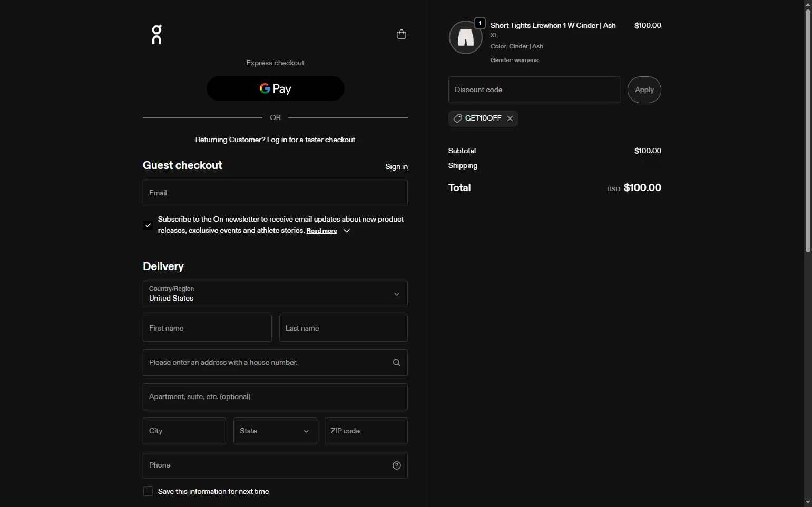Click the item quantity badge
Viewport: 812px width, 507px height.
(x=480, y=23)
